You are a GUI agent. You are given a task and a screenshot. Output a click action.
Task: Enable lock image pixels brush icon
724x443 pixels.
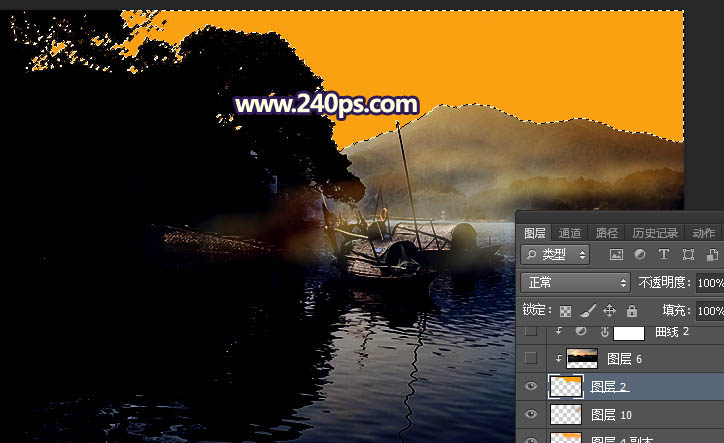[x=588, y=311]
